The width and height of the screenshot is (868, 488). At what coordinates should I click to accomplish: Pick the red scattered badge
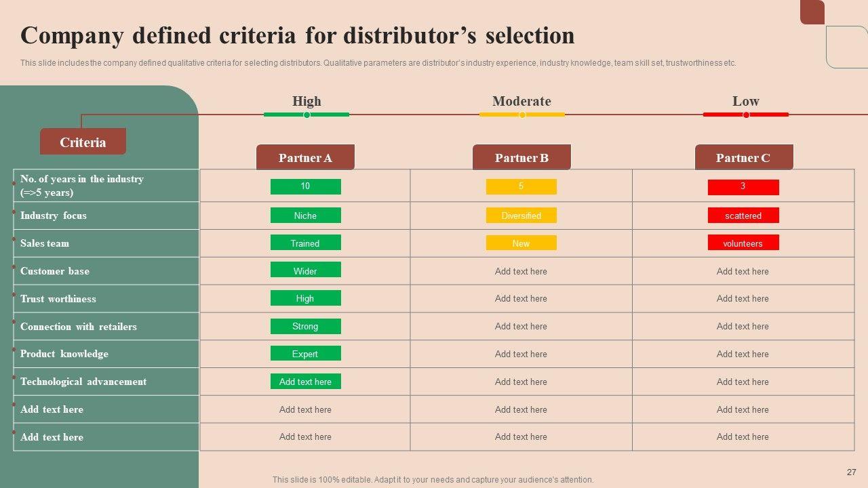tap(743, 216)
